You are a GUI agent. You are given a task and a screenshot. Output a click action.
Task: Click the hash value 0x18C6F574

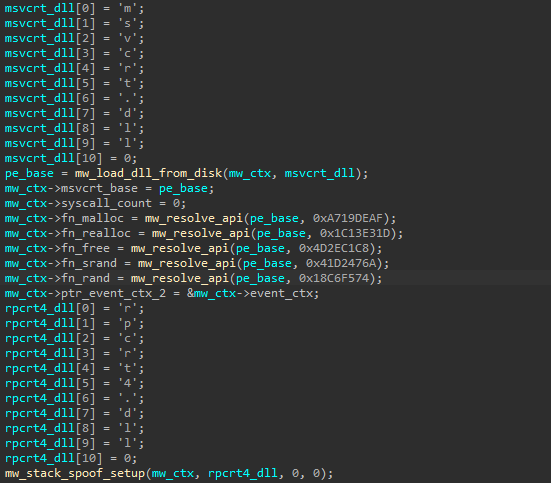point(334,278)
